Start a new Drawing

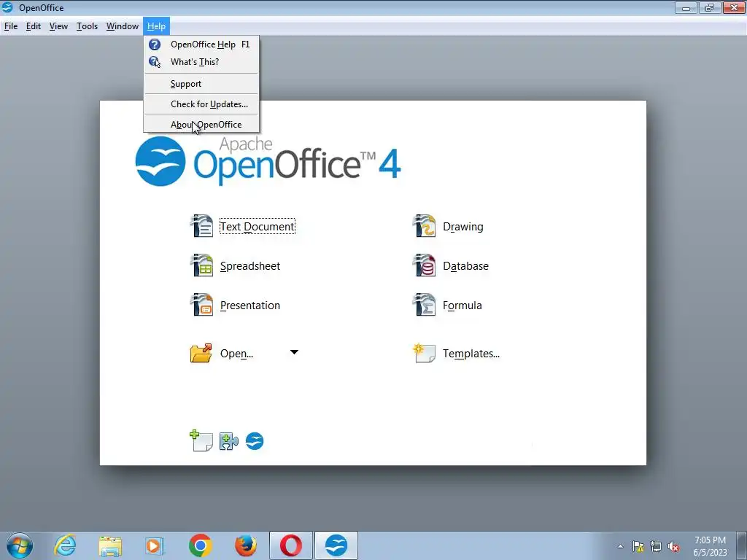pyautogui.click(x=463, y=227)
